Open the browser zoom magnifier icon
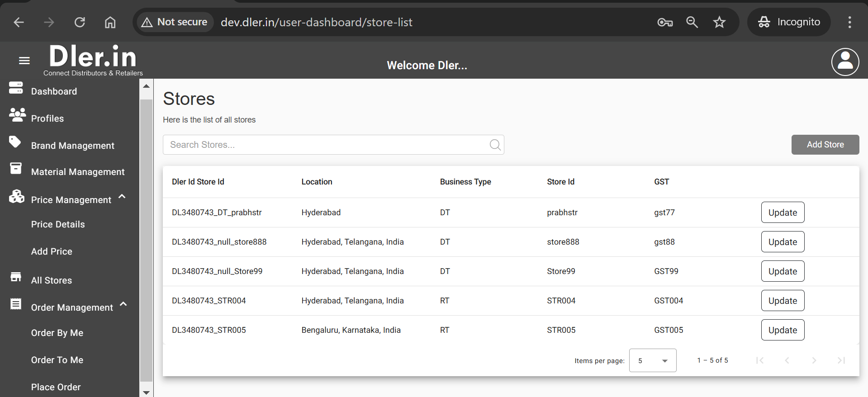Viewport: 868px width, 397px height. pos(692,22)
